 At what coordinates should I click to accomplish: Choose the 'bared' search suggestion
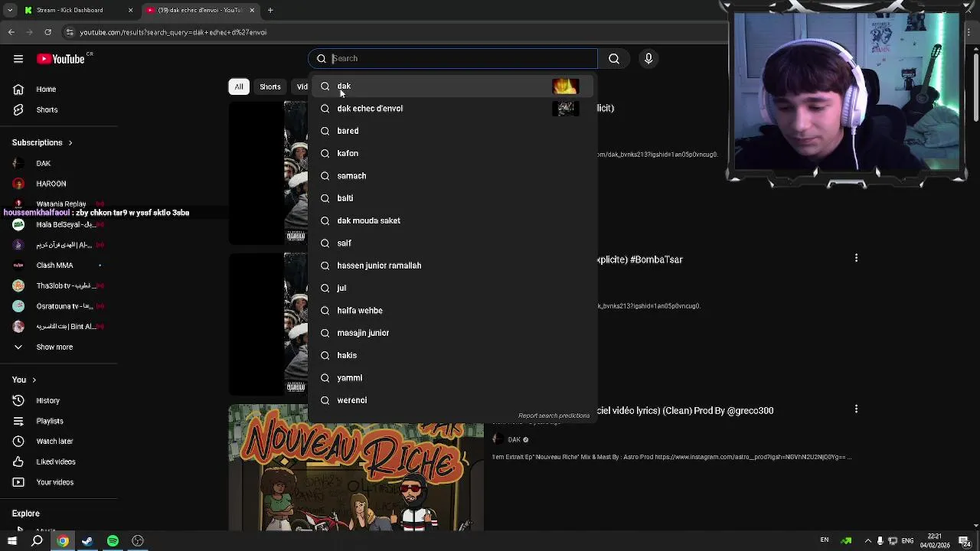(x=452, y=131)
